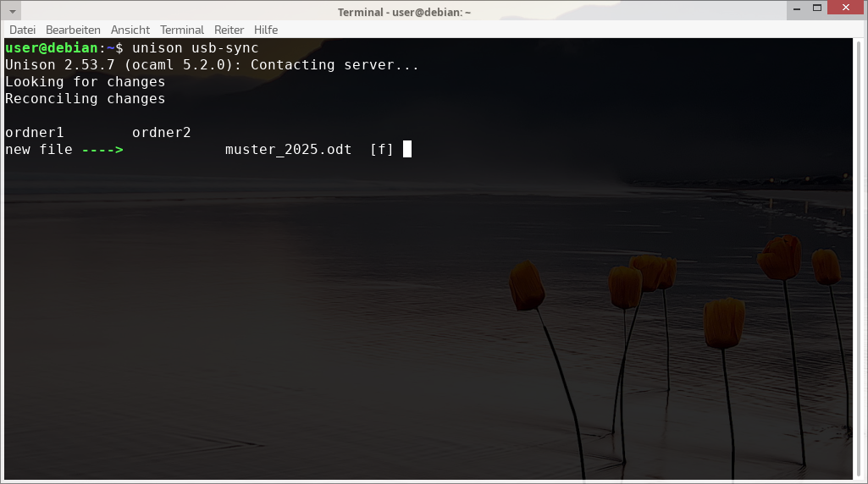Open the Hilfe menu

coord(266,30)
